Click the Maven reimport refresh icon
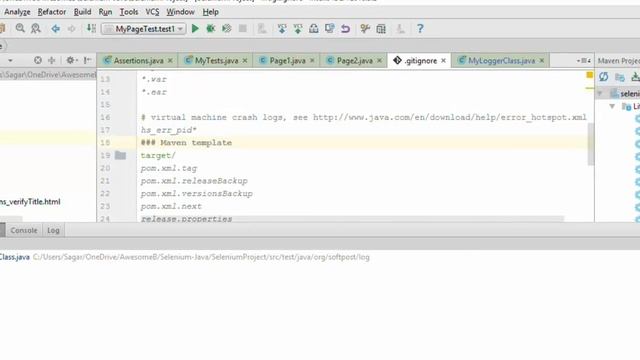Image resolution: width=640 pixels, height=360 pixels. pyautogui.click(x=604, y=77)
